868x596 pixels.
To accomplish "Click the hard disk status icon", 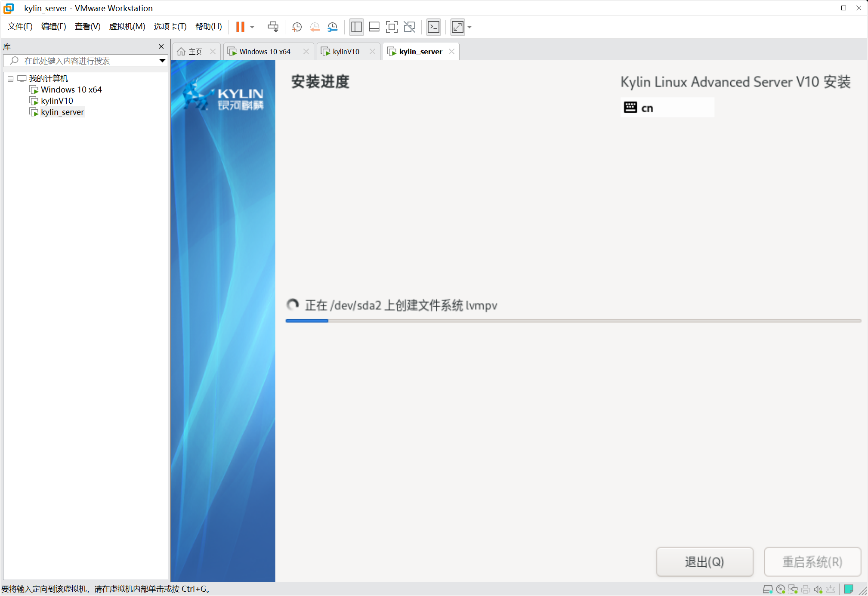I will [768, 590].
